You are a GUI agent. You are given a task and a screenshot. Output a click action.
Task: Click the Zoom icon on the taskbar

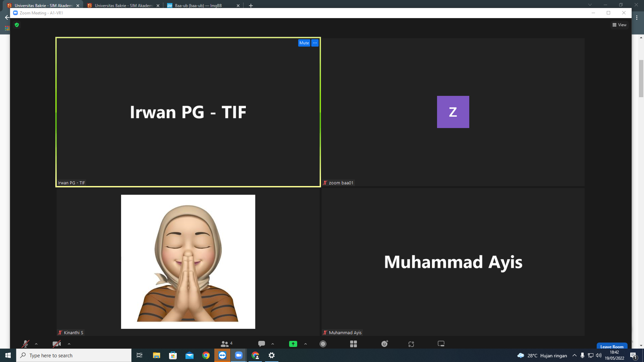tap(239, 355)
